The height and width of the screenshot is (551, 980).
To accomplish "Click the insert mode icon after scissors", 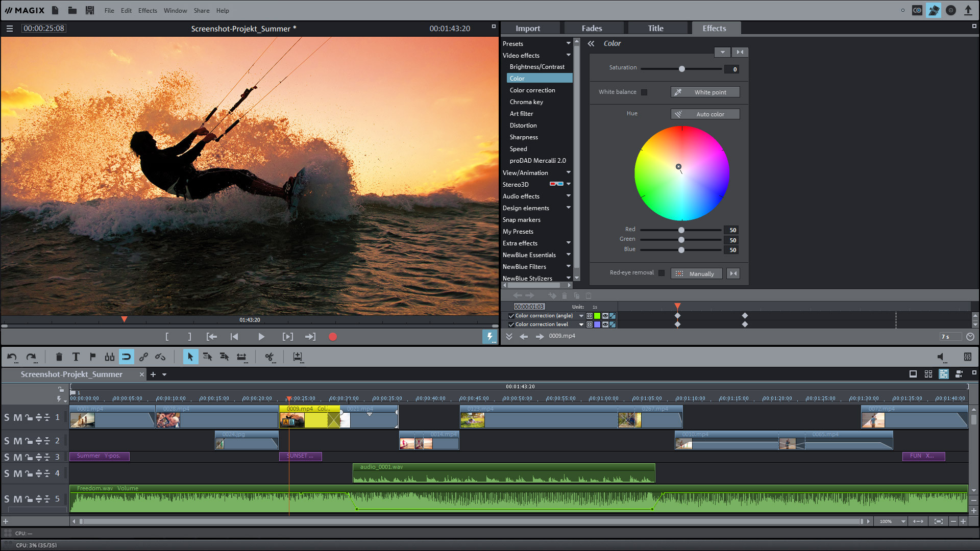I will (298, 357).
